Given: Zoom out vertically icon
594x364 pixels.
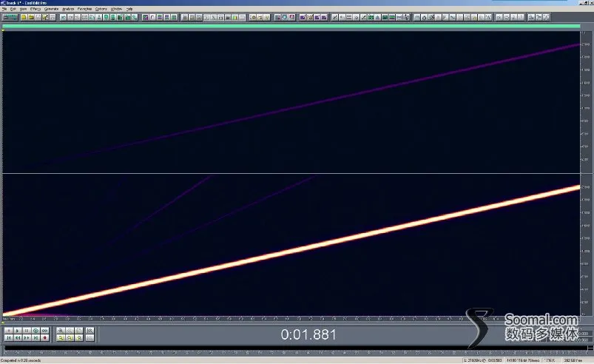Looking at the screenshot, I should click(90, 338).
